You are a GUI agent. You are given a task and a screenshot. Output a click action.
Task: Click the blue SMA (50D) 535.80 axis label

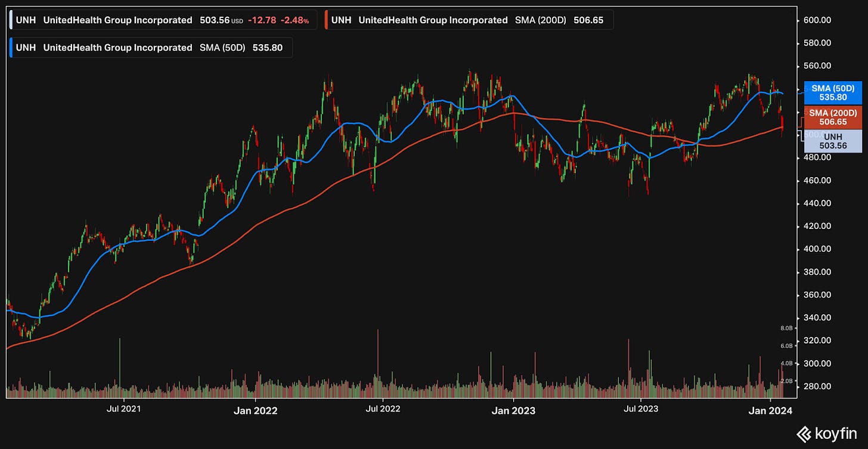tap(833, 92)
